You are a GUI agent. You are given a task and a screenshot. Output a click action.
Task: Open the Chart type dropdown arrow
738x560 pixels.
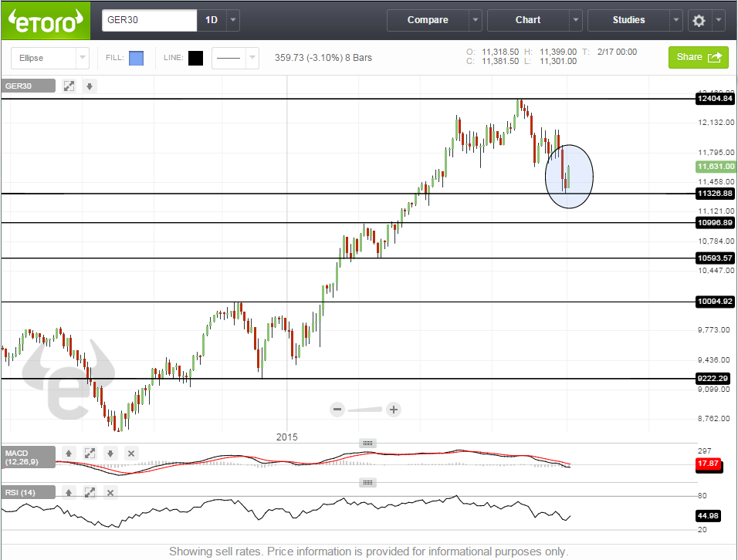click(x=576, y=20)
